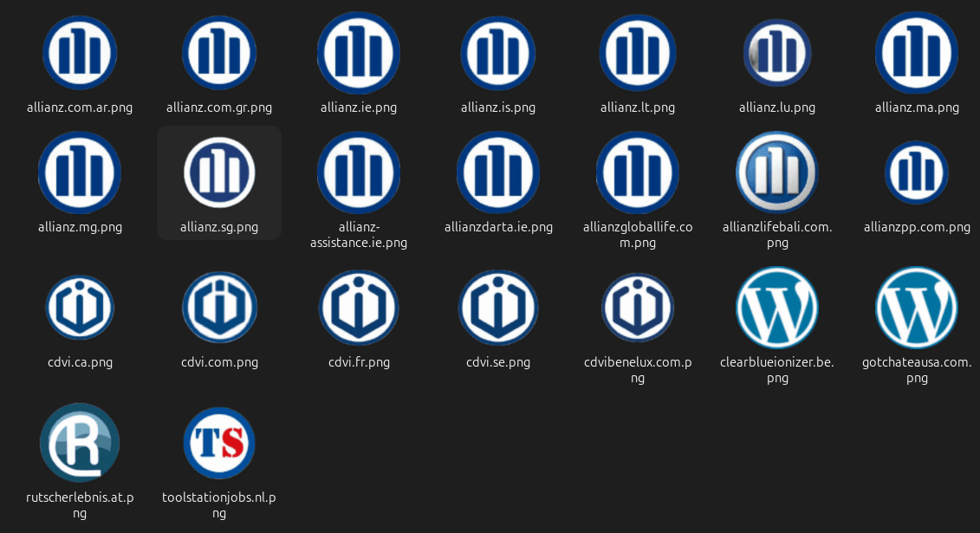Viewport: 980px width, 533px height.
Task: Click the cdvi.se.png filename label
Action: tap(498, 361)
